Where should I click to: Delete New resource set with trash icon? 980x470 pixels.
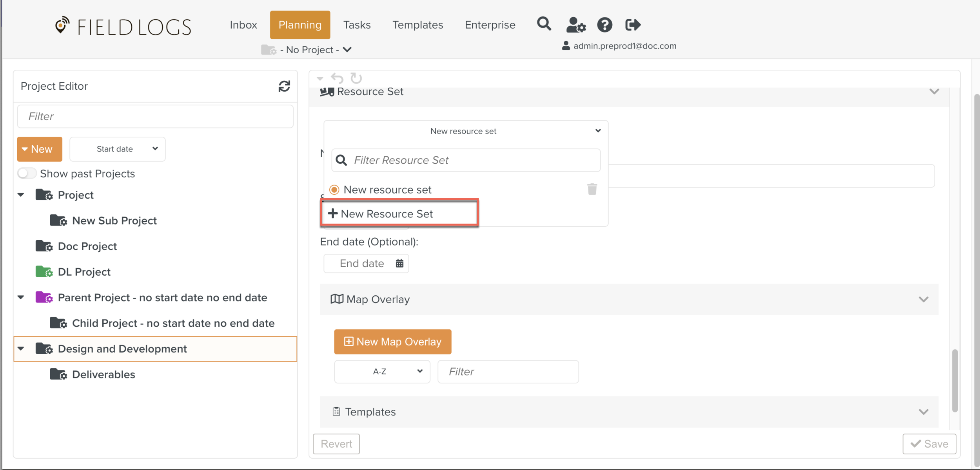pos(592,189)
